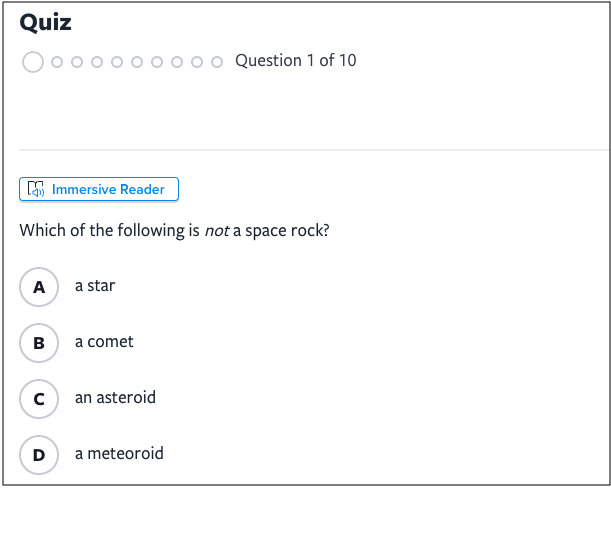This screenshot has height=540, width=611.
Task: Jump to ninth question progress dot
Action: pos(197,62)
